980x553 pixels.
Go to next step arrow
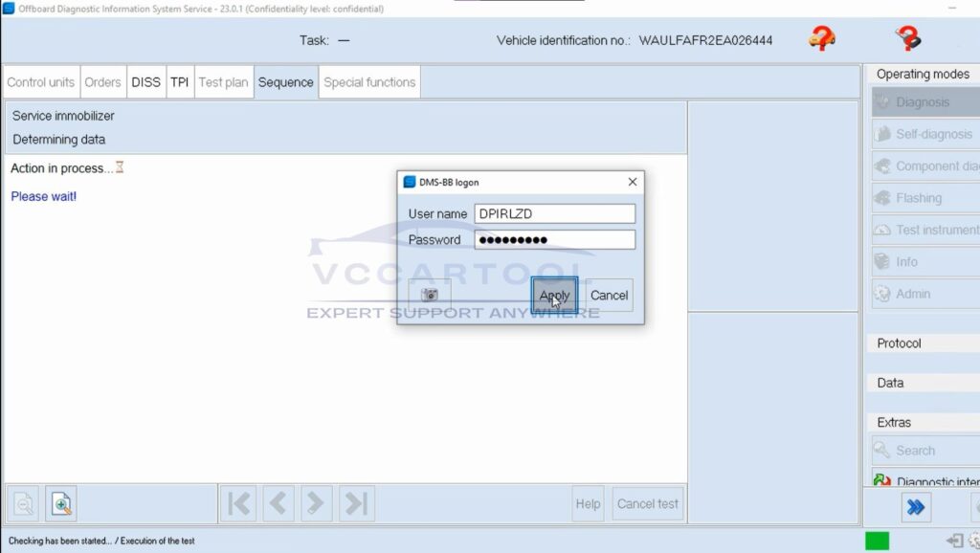[316, 503]
